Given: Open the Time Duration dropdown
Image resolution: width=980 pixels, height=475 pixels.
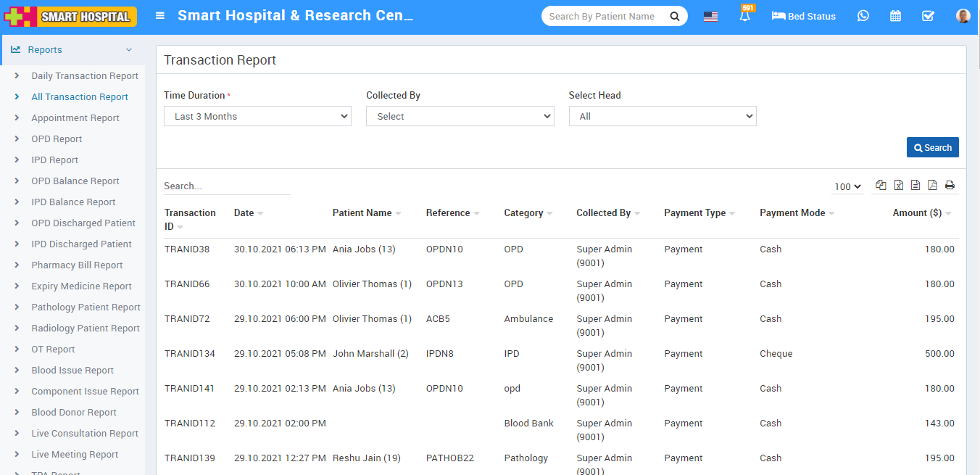Looking at the screenshot, I should tap(257, 115).
